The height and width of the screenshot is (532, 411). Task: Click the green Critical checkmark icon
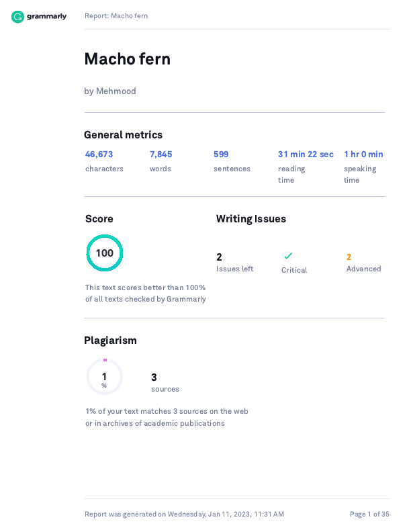click(287, 256)
